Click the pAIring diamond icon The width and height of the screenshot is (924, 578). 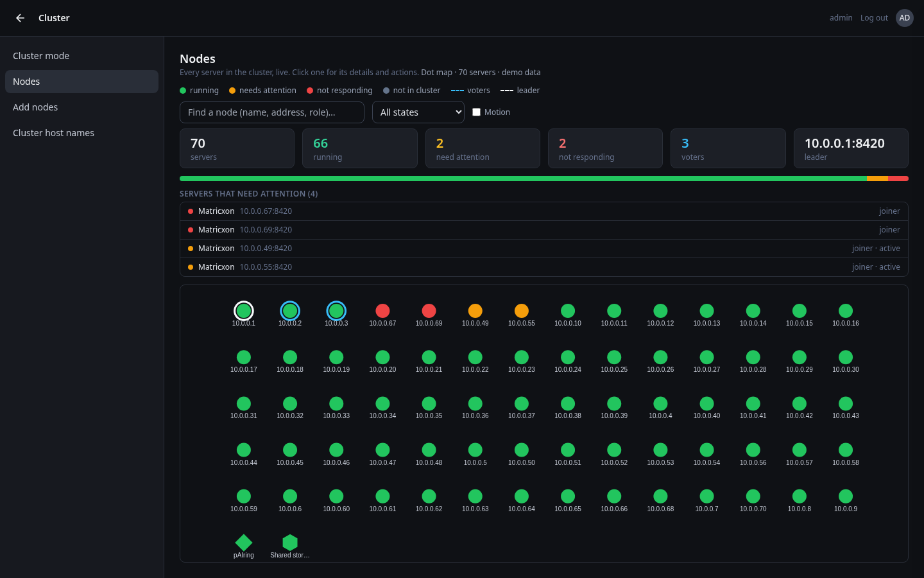point(244,543)
